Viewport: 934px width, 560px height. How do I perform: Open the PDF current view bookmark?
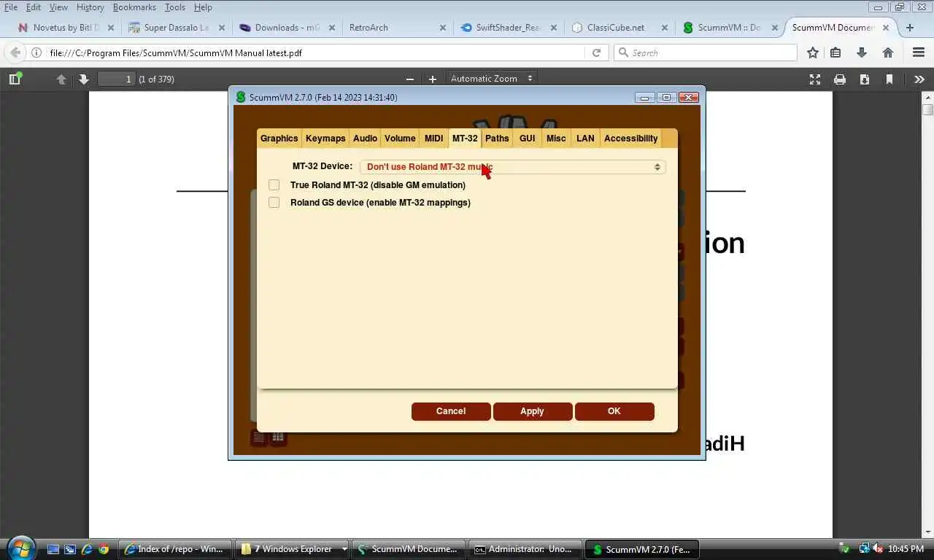pos(889,79)
